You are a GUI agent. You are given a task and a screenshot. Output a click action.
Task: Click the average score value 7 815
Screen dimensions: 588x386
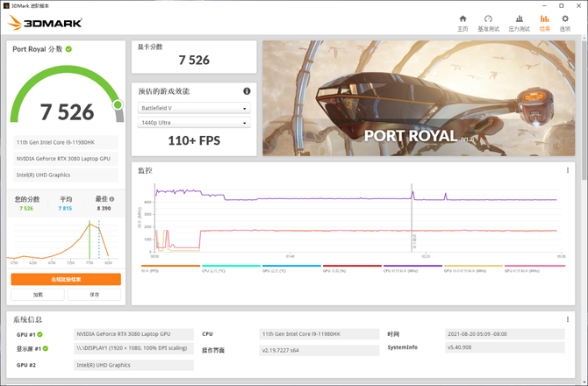(x=65, y=209)
